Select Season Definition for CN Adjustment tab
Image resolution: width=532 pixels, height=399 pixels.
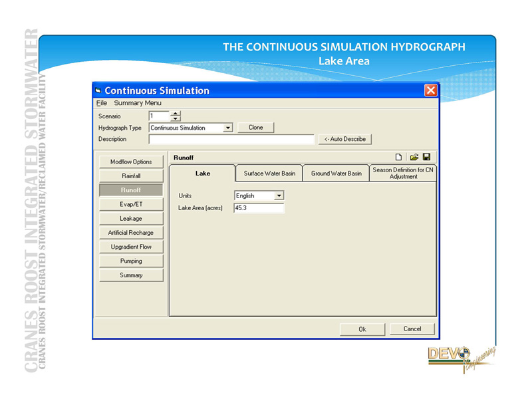(403, 173)
